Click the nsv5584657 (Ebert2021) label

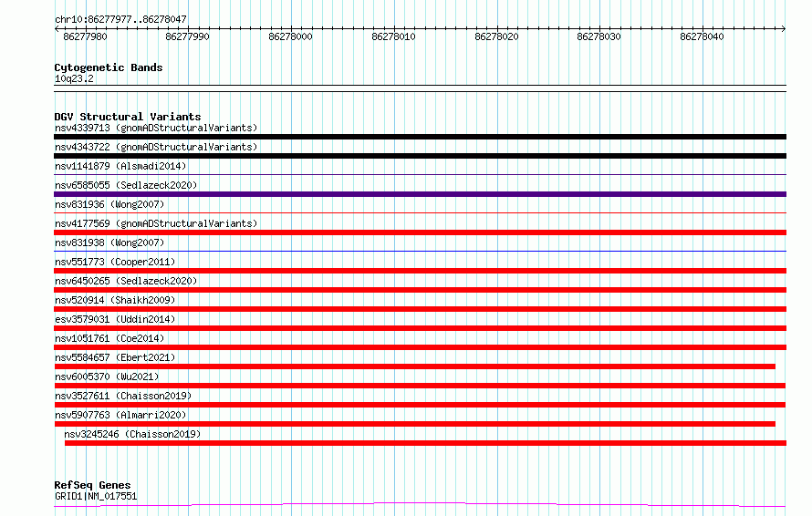[x=115, y=357]
